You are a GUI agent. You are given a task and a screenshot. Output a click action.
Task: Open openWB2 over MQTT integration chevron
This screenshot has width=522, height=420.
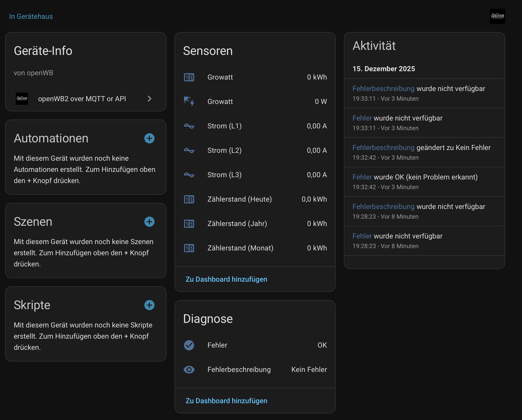[x=149, y=99]
